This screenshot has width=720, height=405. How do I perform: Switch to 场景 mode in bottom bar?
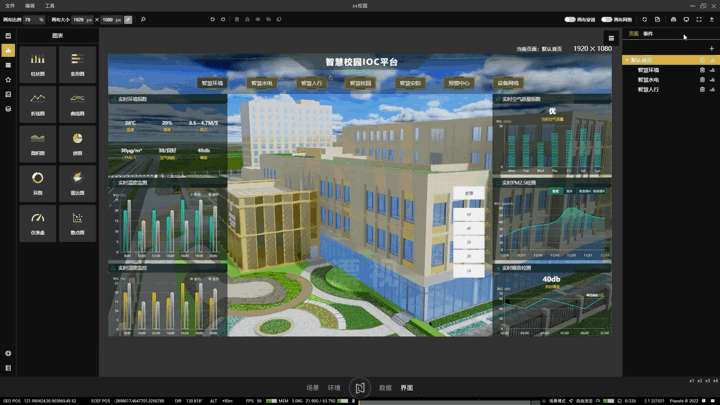pyautogui.click(x=313, y=388)
